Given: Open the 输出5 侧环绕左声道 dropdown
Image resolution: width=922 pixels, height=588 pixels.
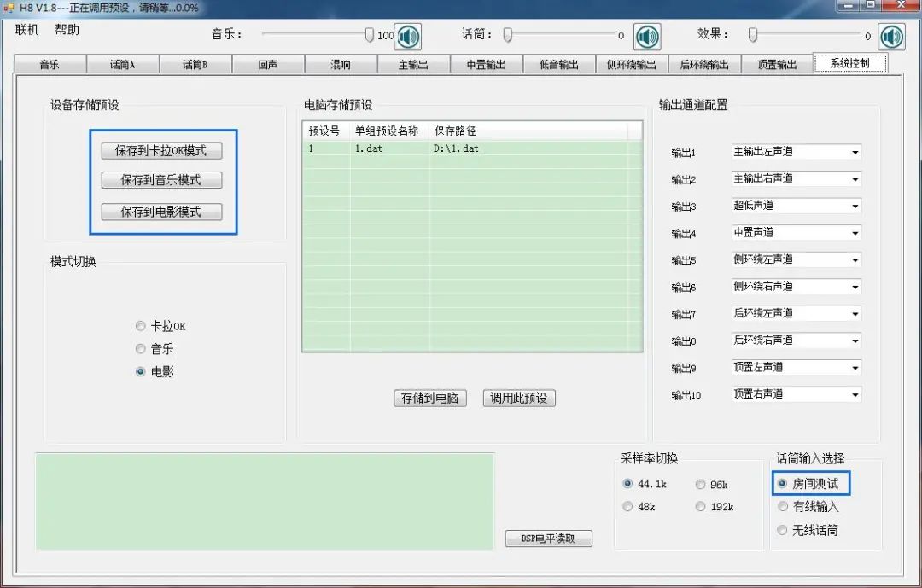Looking at the screenshot, I should point(854,259).
